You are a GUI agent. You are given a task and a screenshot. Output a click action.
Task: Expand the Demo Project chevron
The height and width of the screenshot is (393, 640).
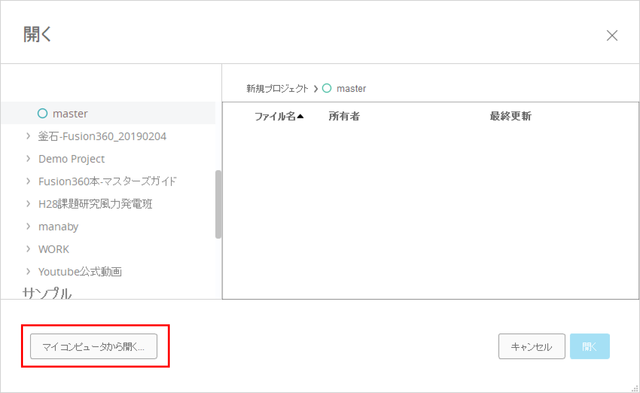(x=28, y=158)
